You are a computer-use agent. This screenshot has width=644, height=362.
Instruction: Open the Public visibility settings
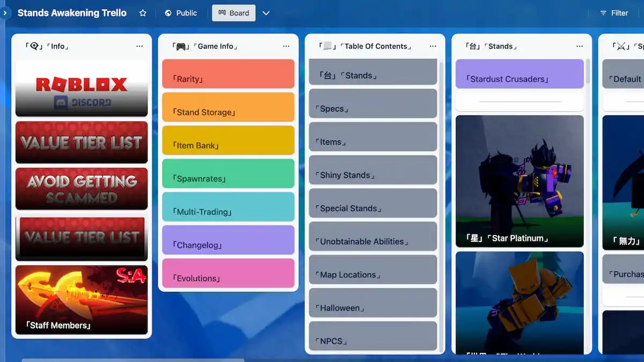180,12
